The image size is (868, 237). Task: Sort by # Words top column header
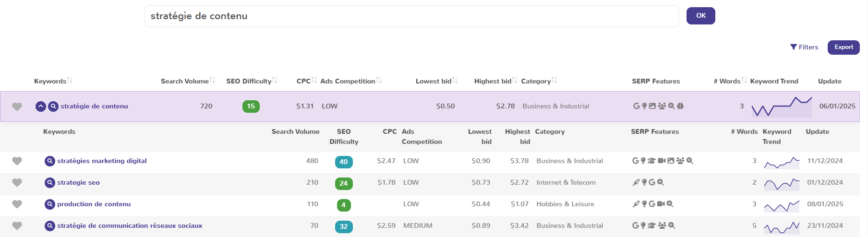(730, 81)
